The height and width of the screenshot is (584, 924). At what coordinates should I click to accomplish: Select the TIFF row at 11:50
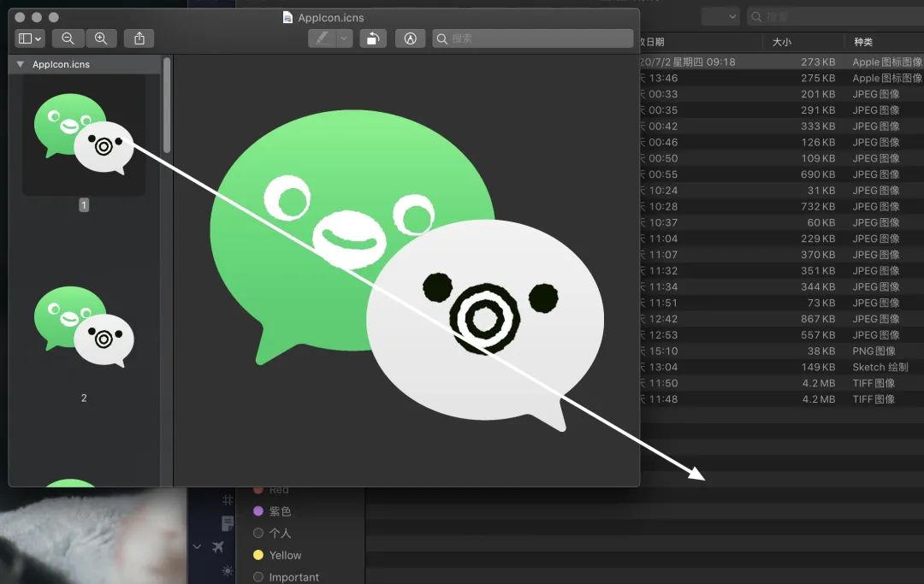[782, 383]
